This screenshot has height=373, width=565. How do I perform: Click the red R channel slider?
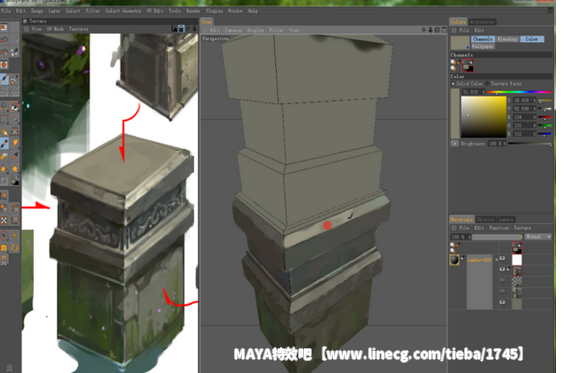point(545,117)
